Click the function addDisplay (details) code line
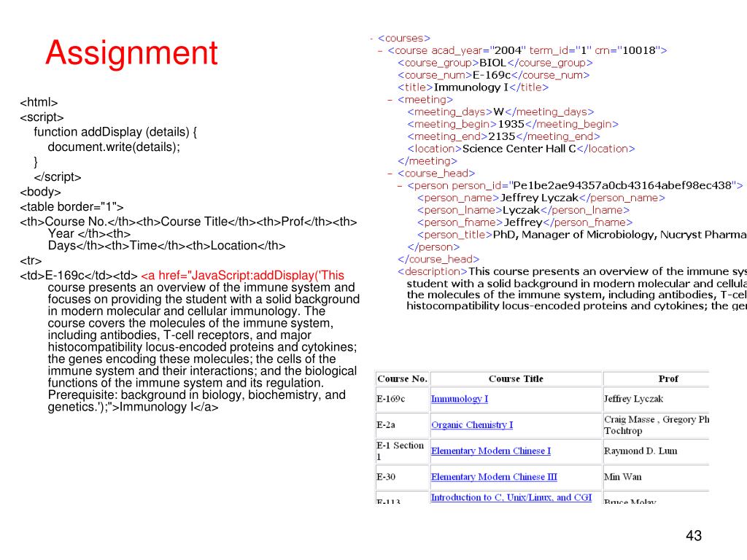Image resolution: width=747 pixels, height=560 pixels. 115,132
